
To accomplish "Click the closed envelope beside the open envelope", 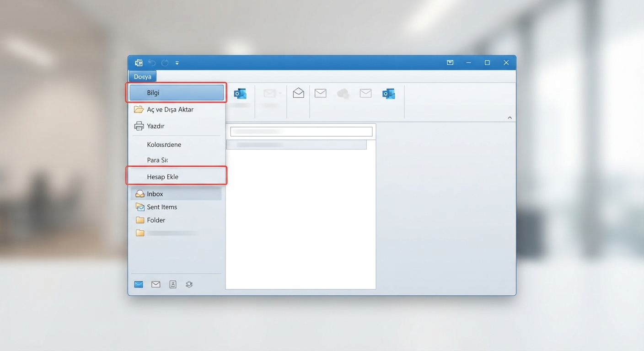I will [x=321, y=93].
